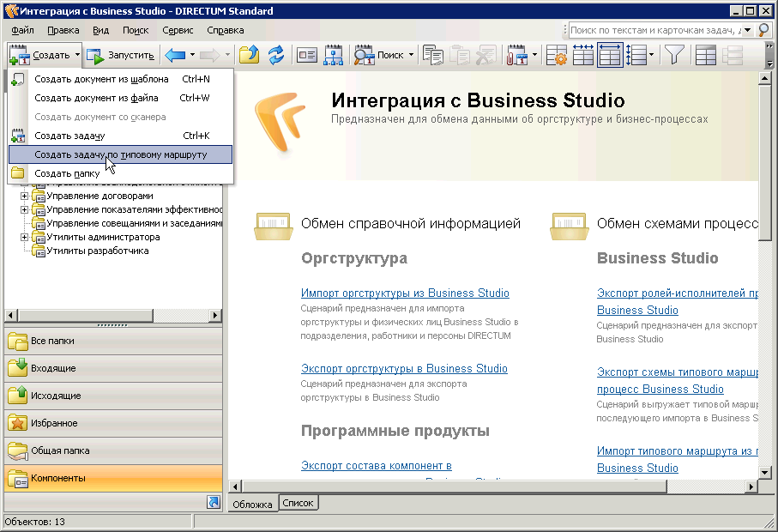Open the Входящие panel
Image resolution: width=778 pixels, height=532 pixels.
coord(113,368)
